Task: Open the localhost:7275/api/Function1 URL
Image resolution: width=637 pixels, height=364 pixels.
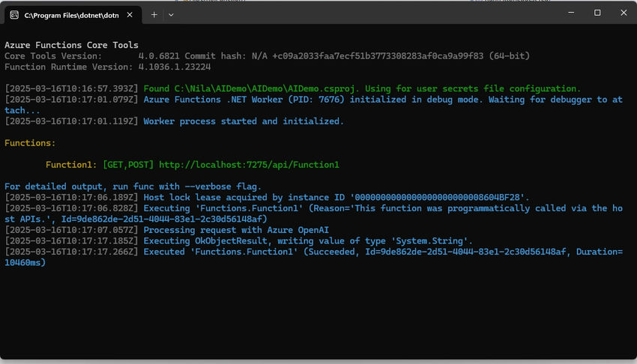Action: click(x=249, y=165)
